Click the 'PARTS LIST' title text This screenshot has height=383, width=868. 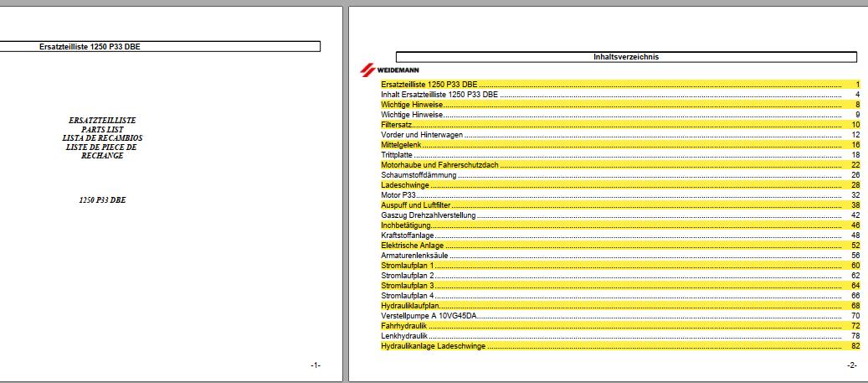coord(102,129)
